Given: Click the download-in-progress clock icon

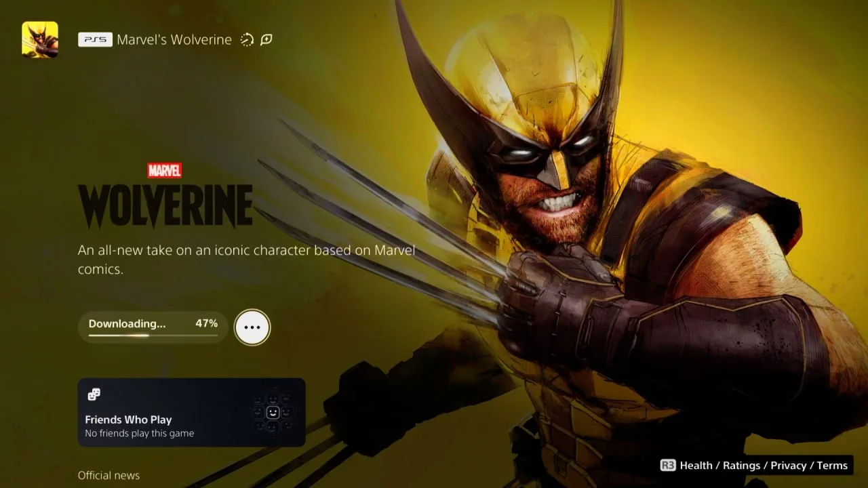Looking at the screenshot, I should (247, 40).
